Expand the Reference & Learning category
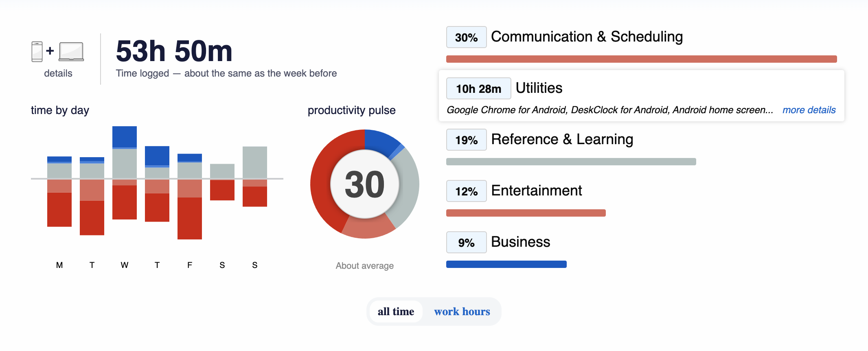Viewport: 868px width, 351px height. pyautogui.click(x=562, y=140)
